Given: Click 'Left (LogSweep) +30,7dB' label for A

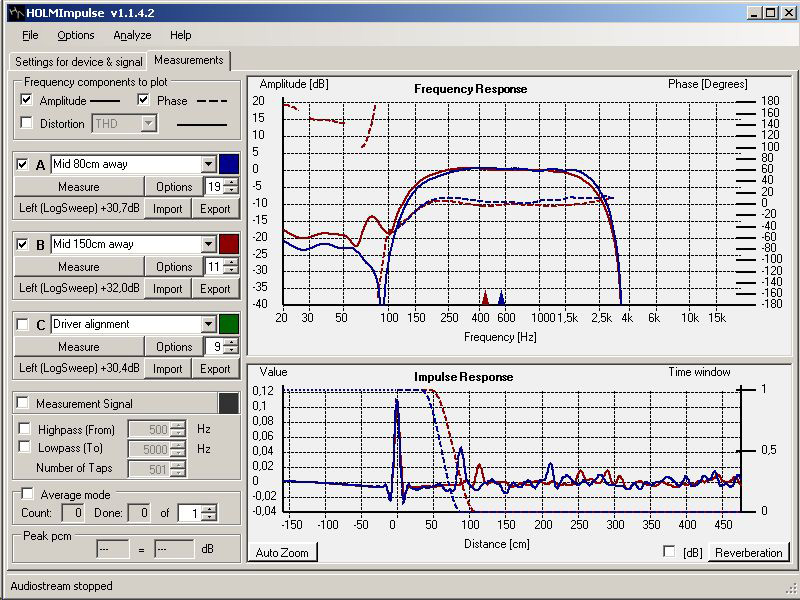Looking at the screenshot, I should pos(79,208).
